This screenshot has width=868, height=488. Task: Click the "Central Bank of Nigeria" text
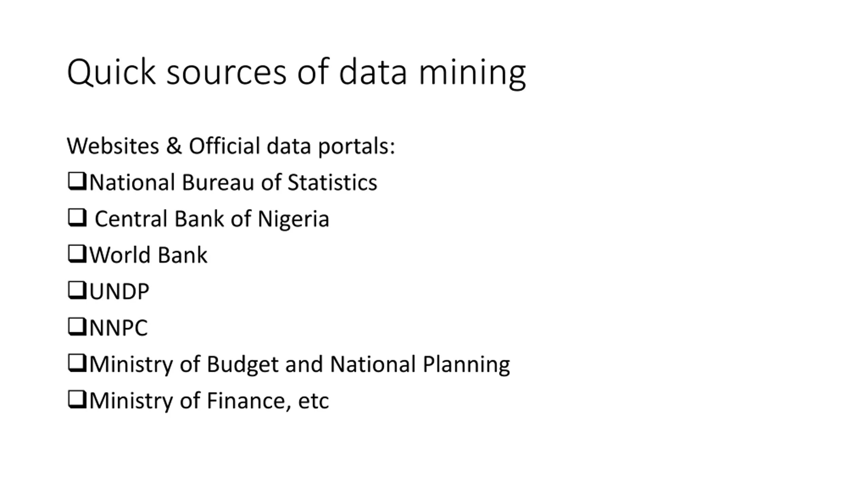coord(212,219)
